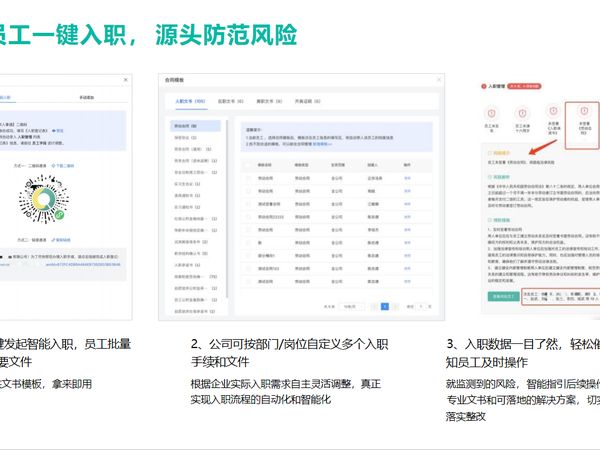Image resolution: width=600 pixels, height=450 pixels.
Task: Close the QR code onboarding dialog
Action: click(126, 80)
